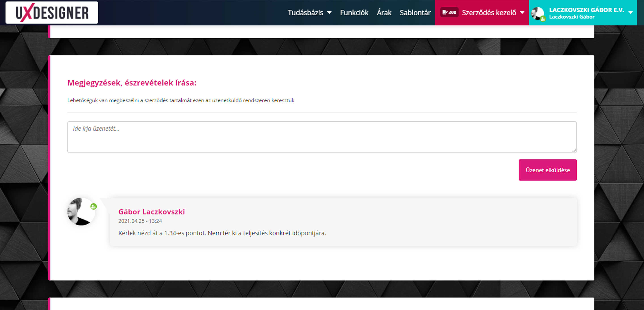This screenshot has width=644, height=310.
Task: Open the account menu dropdown arrow
Action: coord(631,13)
